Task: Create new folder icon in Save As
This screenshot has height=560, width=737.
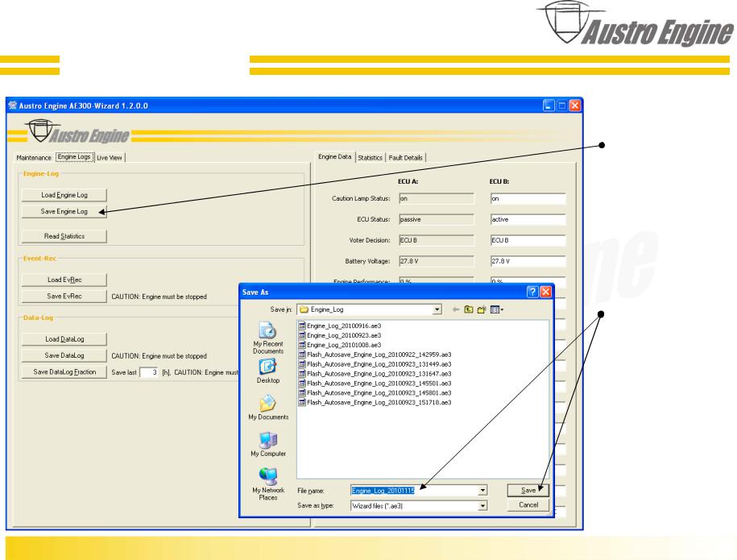Action: coord(482,309)
